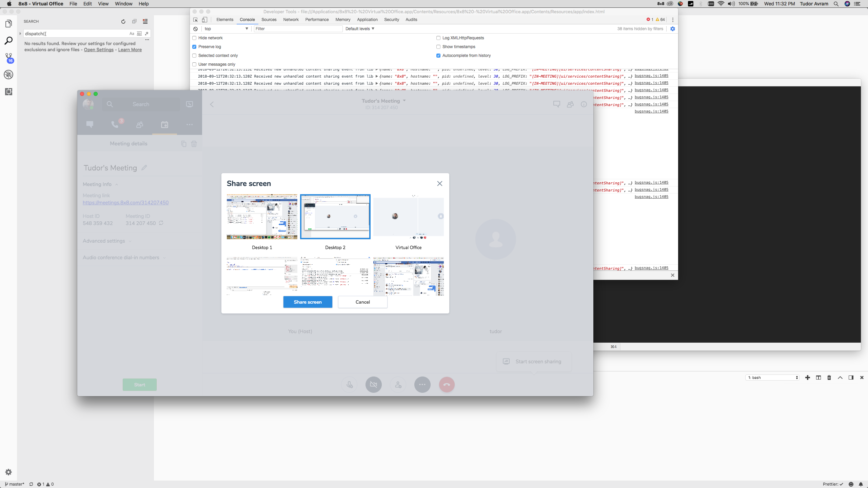Screen dimensions: 868x488
Task: Open the meeting chat icon in header
Action: tap(556, 104)
